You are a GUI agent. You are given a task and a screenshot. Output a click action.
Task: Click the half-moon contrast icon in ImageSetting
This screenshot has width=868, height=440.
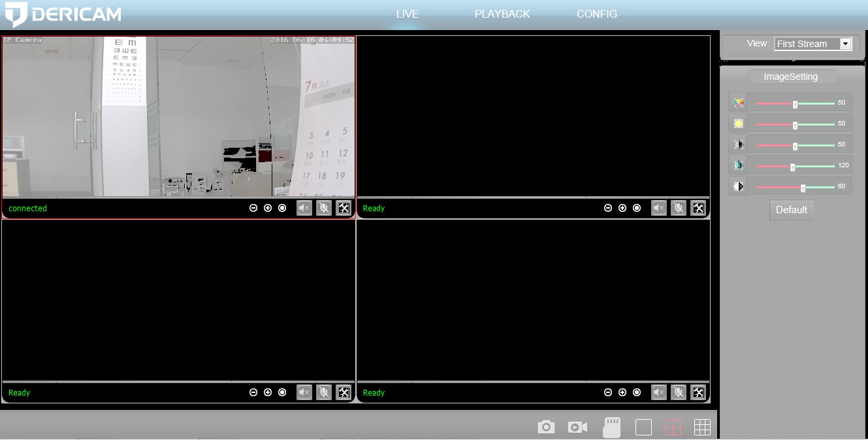pos(739,144)
